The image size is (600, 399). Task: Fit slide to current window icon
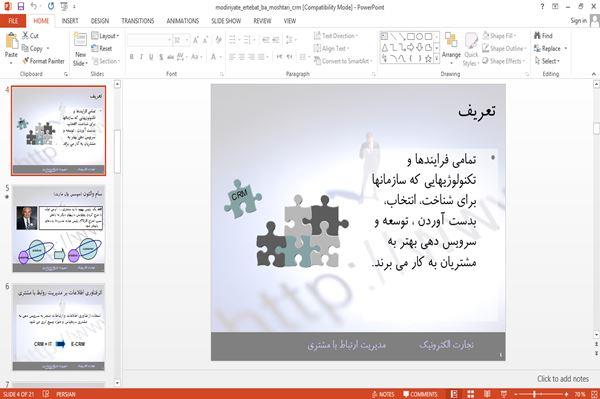pos(594,394)
